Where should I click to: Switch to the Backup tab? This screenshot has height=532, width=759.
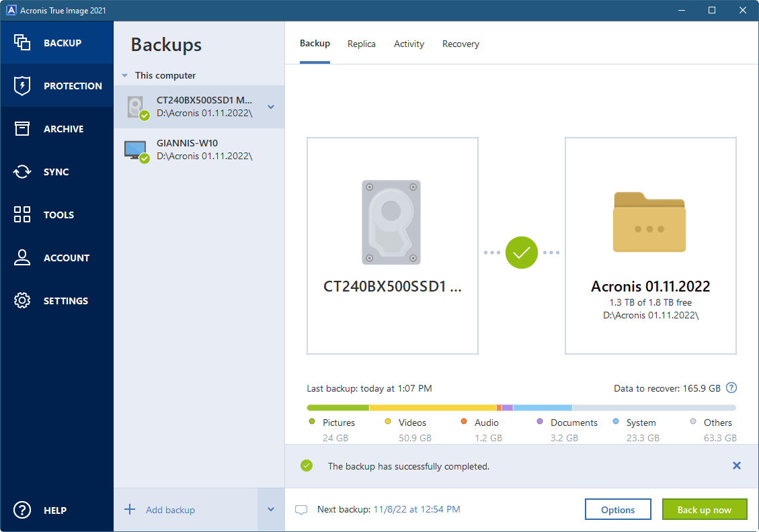click(315, 44)
